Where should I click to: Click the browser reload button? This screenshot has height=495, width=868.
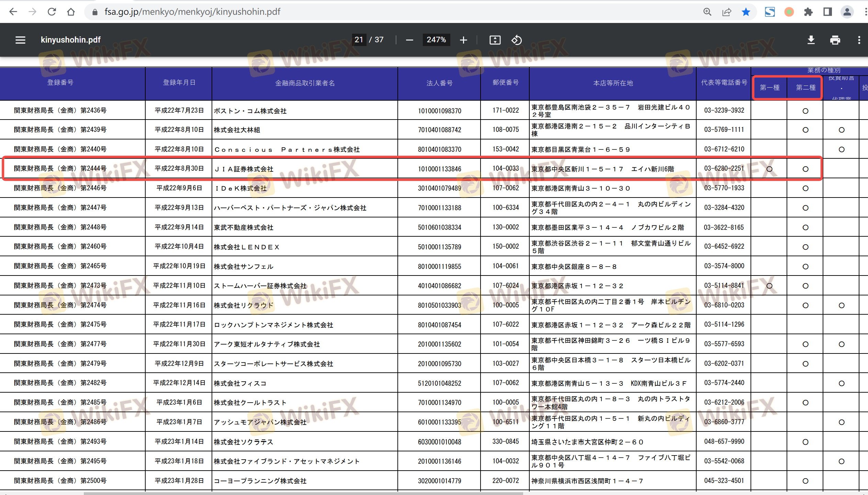click(52, 12)
